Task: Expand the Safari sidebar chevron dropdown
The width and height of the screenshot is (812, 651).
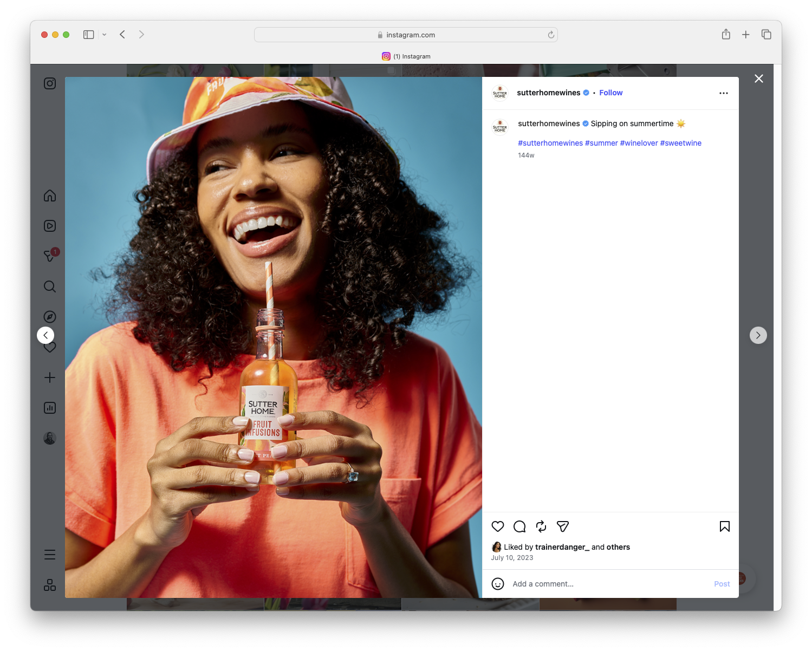Action: point(104,34)
